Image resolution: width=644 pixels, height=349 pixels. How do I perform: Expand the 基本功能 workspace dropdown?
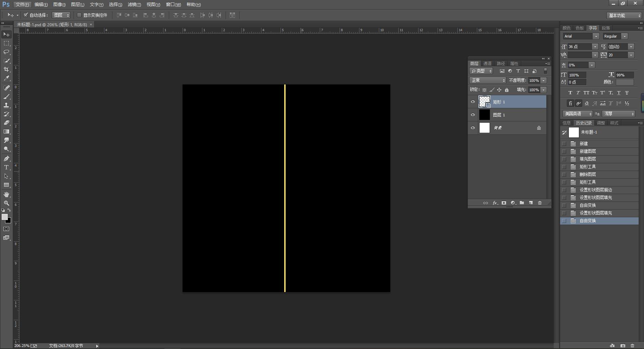pos(624,15)
